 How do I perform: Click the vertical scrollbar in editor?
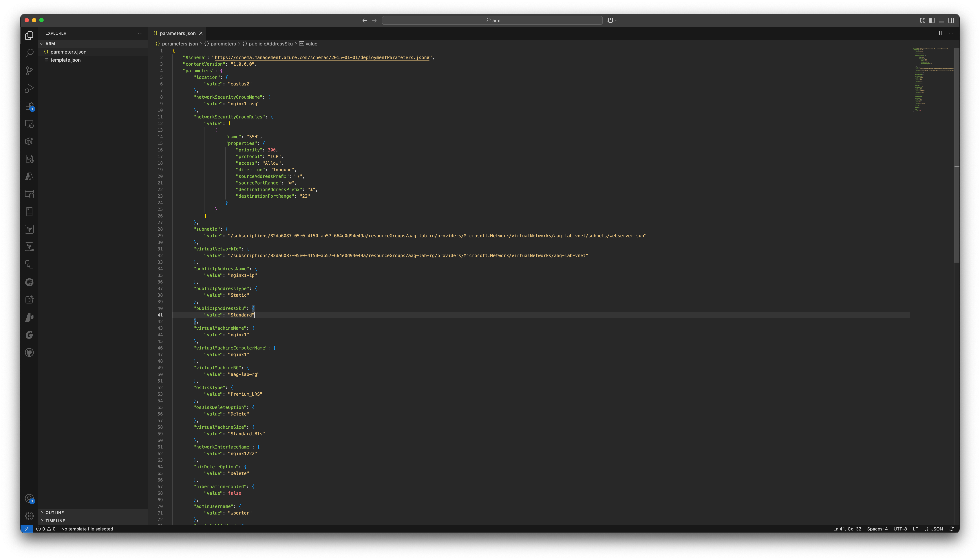coord(957,154)
